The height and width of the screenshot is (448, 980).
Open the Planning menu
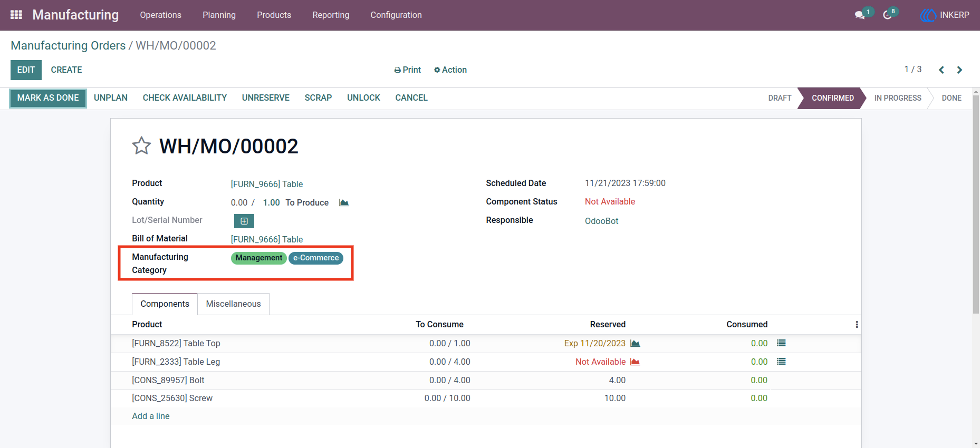click(219, 15)
